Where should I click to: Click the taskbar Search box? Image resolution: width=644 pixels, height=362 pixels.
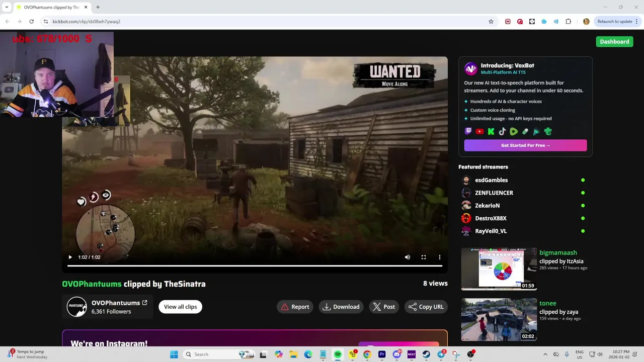click(219, 354)
